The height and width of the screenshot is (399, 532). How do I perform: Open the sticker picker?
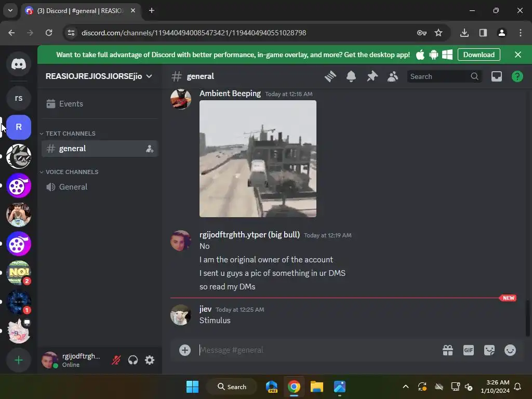489,350
